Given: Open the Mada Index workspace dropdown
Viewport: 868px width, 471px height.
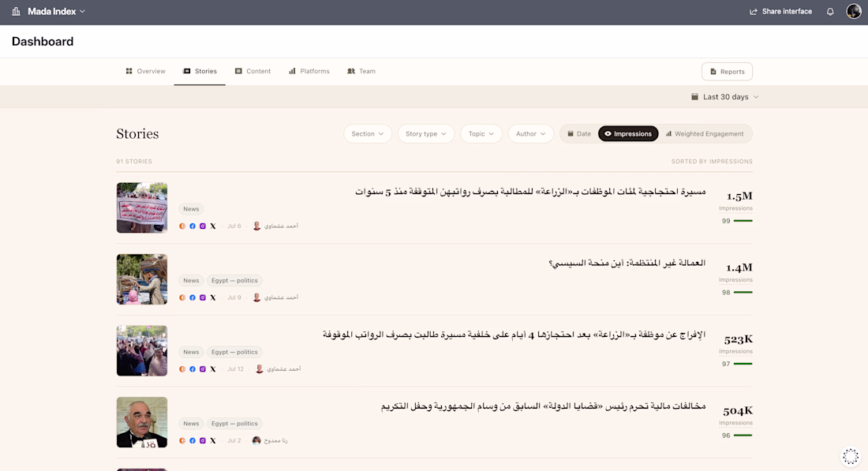Looking at the screenshot, I should click(57, 11).
